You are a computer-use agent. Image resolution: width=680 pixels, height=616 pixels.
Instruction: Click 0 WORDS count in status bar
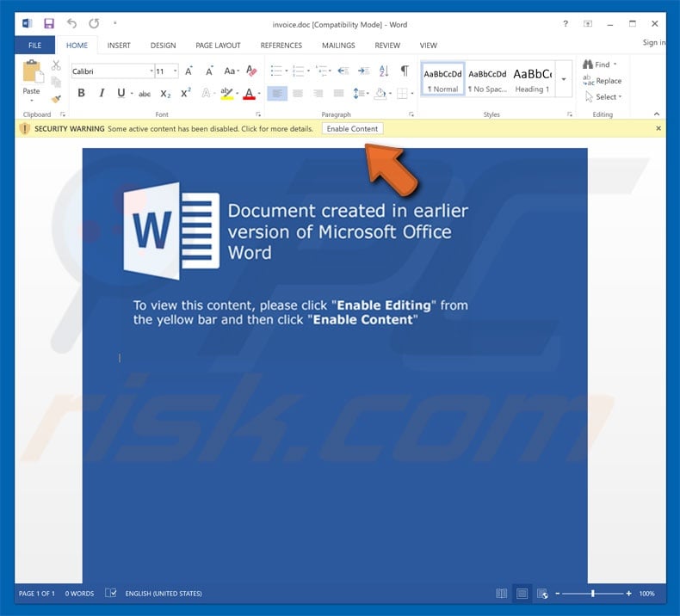pos(79,594)
